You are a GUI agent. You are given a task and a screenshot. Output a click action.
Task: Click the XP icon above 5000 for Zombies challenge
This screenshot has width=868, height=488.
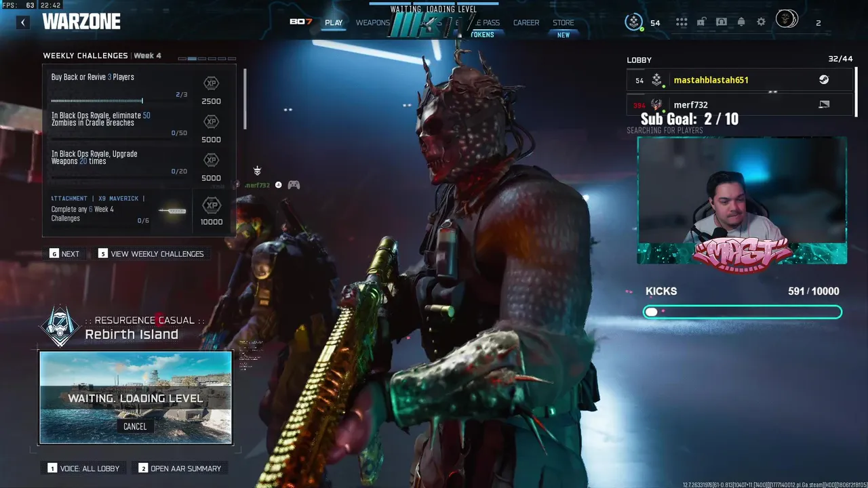212,121
